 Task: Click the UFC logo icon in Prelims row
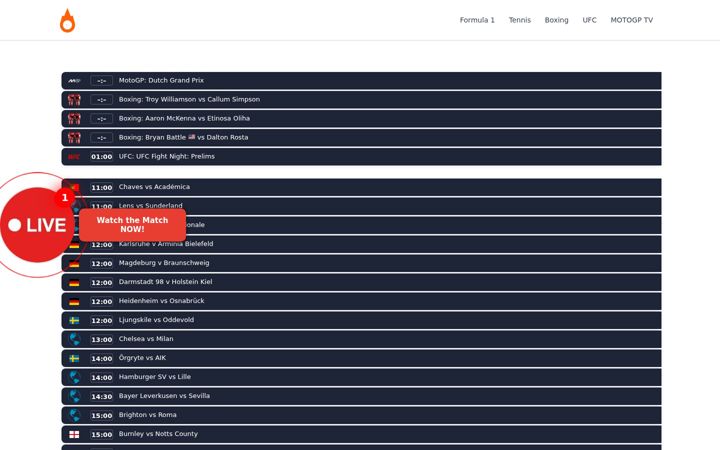click(x=74, y=157)
